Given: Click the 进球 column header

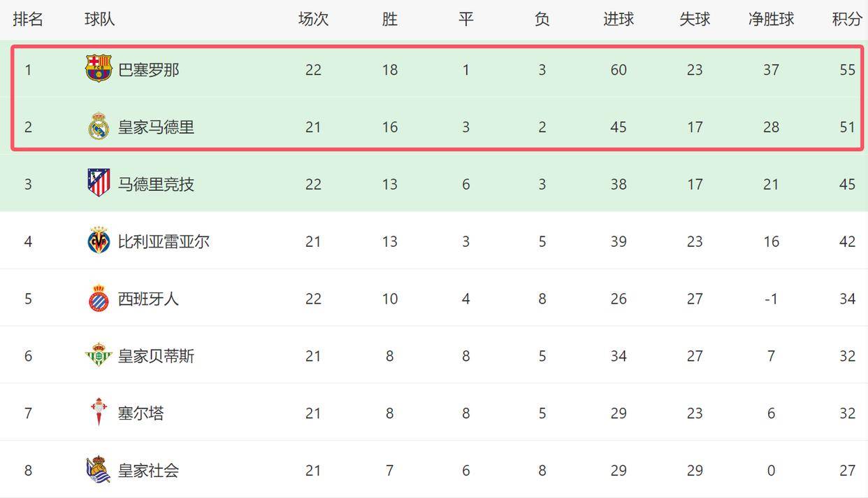Looking at the screenshot, I should tap(619, 20).
